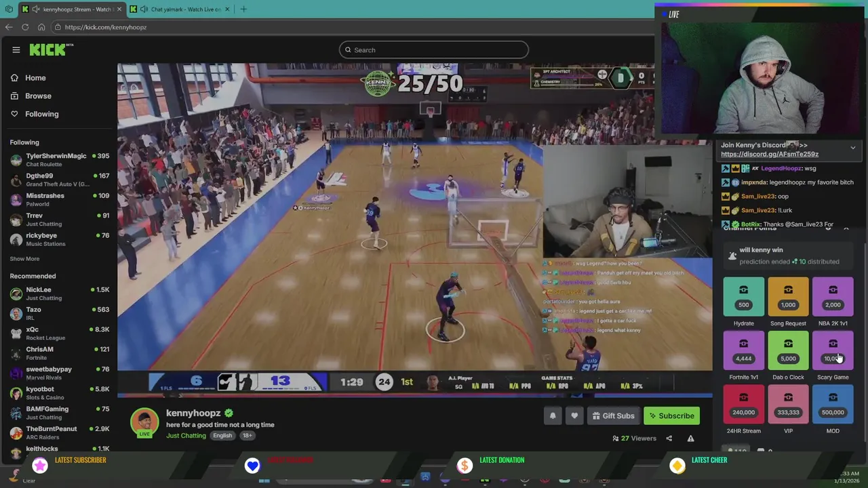Click the Trrev channel avatar
The width and height of the screenshot is (868, 488).
(16, 220)
